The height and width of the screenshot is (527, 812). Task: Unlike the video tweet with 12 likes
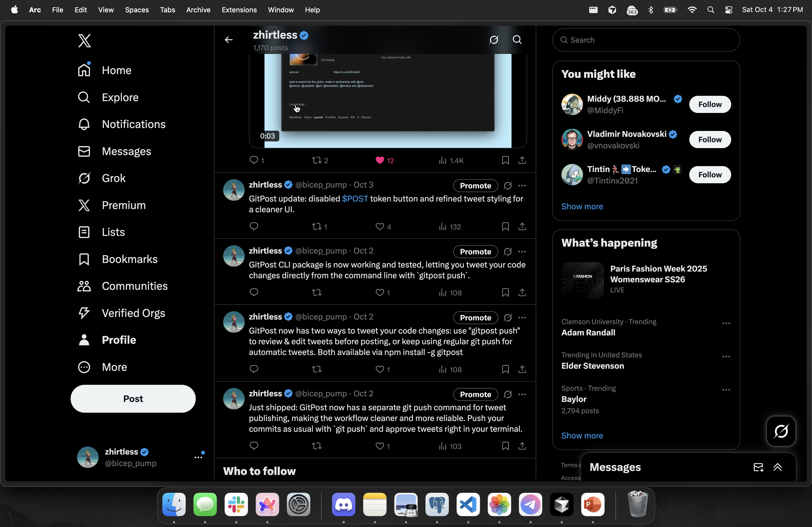(379, 160)
